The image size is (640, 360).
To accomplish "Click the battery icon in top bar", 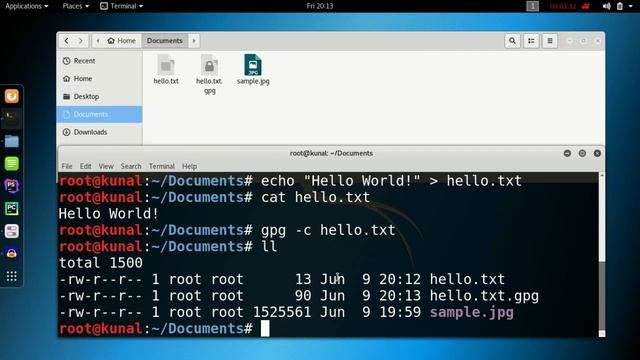I will tap(620, 6).
